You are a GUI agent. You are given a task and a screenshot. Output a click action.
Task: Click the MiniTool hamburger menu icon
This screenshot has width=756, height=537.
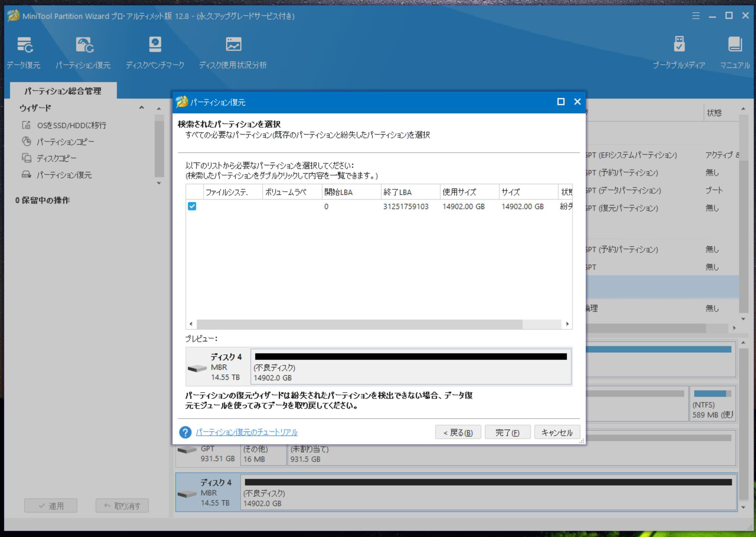[x=696, y=16]
